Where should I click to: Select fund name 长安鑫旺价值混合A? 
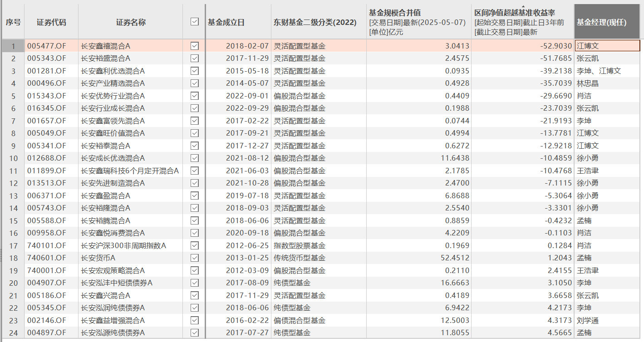[x=113, y=133]
